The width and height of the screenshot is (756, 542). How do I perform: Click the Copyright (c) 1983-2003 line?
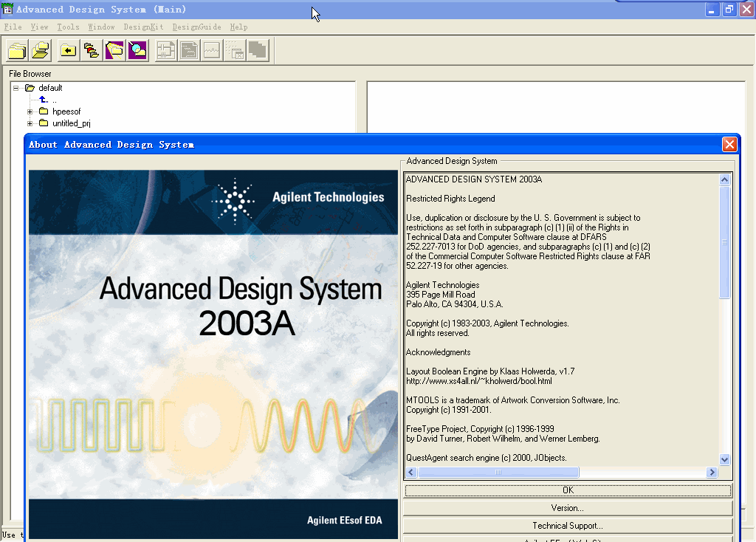click(x=487, y=323)
